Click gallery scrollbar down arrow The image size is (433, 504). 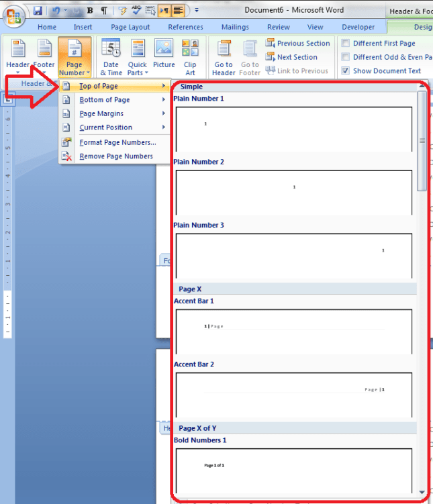pos(422,493)
